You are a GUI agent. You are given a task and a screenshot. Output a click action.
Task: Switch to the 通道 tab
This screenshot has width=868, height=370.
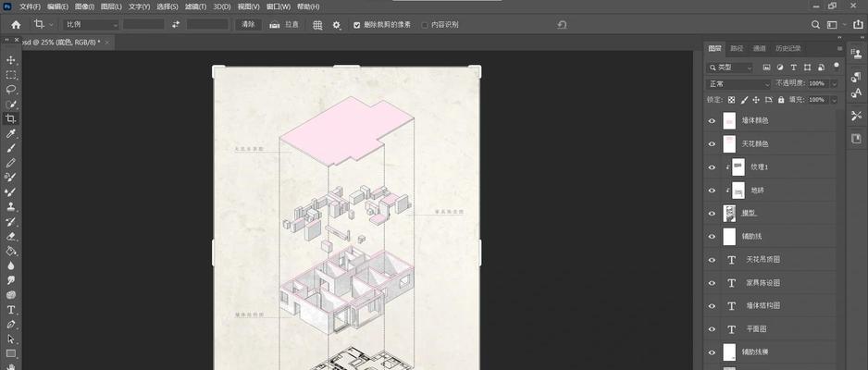tap(759, 48)
